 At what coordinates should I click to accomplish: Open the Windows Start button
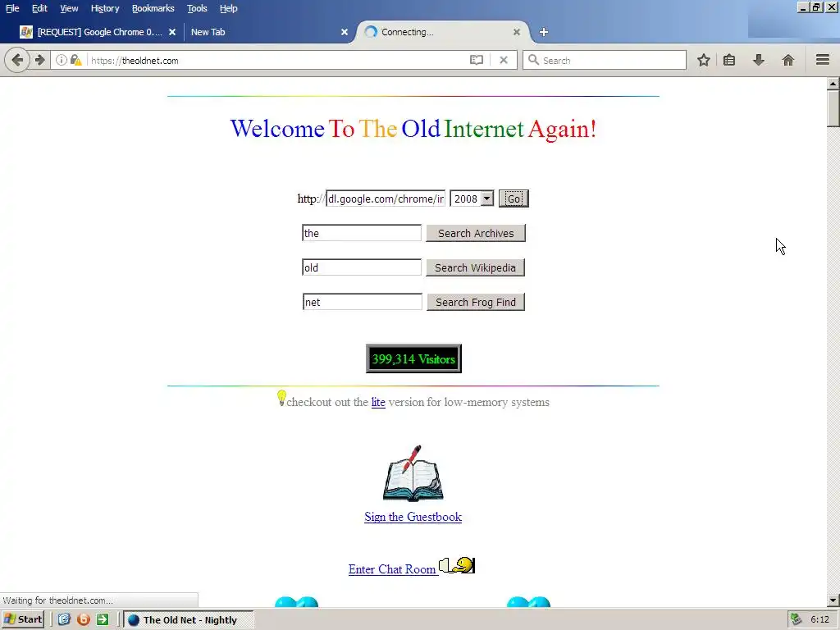pos(22,620)
